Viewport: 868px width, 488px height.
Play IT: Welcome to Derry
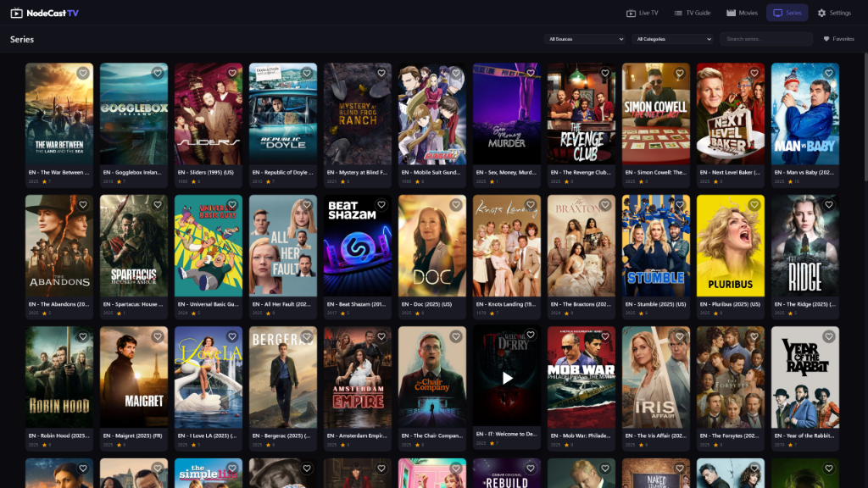point(507,378)
